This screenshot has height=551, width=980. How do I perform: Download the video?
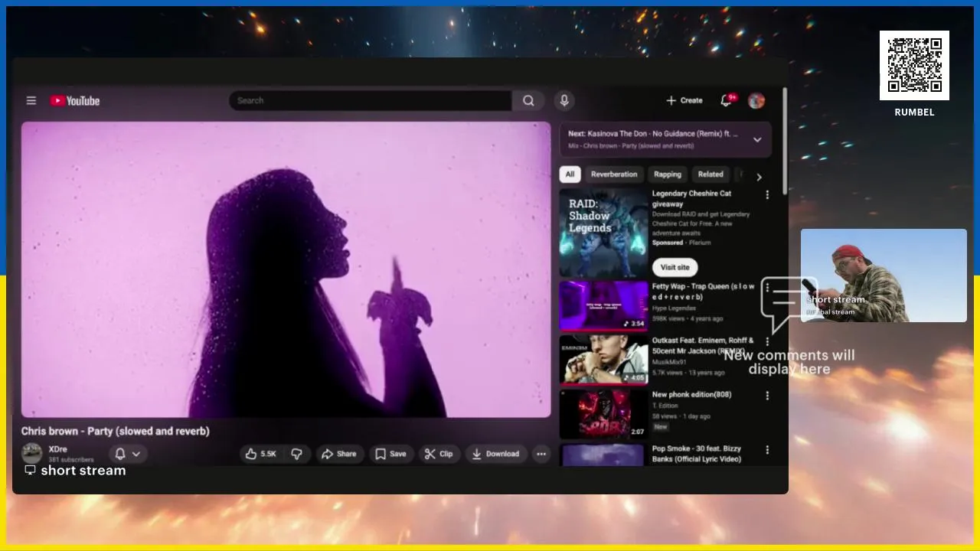tap(495, 454)
